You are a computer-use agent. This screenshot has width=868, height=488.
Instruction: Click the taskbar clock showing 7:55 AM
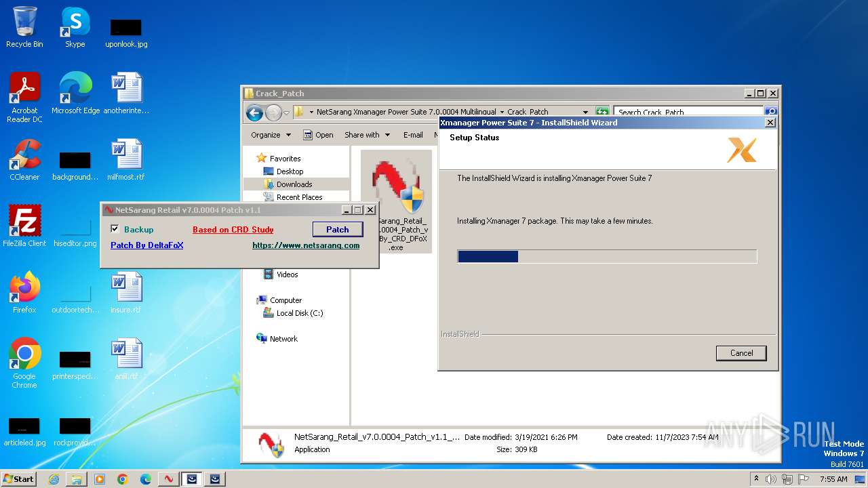pyautogui.click(x=833, y=479)
